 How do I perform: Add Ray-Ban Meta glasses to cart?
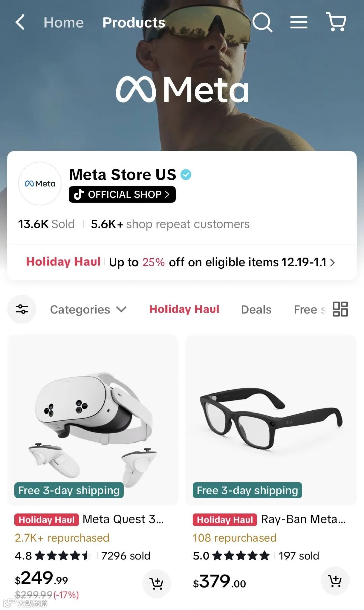pos(335,581)
